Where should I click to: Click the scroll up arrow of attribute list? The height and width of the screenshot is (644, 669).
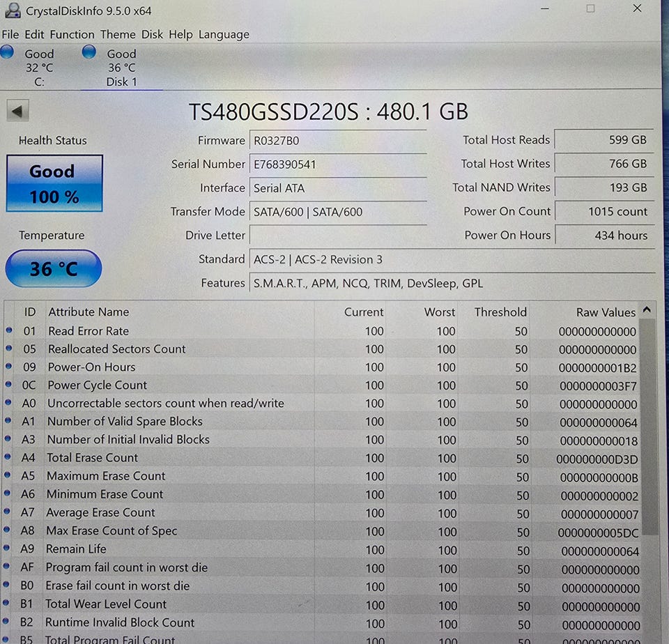pos(647,310)
